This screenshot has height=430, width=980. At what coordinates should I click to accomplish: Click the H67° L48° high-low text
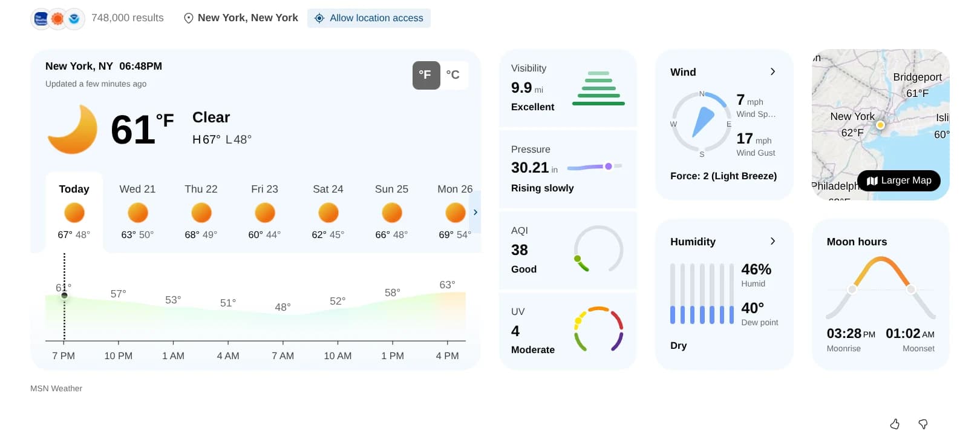(222, 140)
